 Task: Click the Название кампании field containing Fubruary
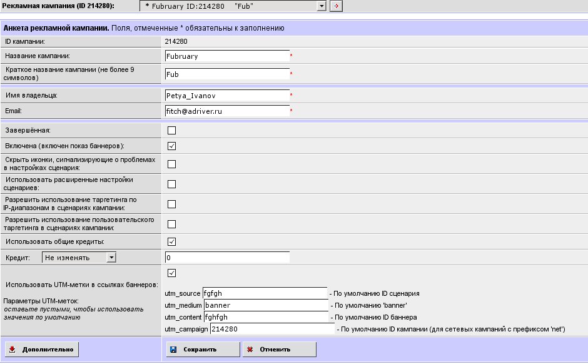[227, 56]
